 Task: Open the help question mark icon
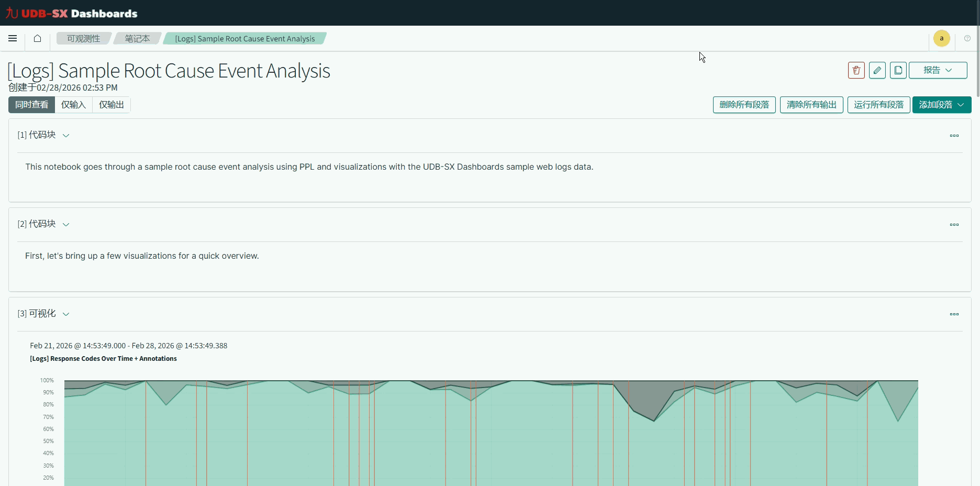967,38
